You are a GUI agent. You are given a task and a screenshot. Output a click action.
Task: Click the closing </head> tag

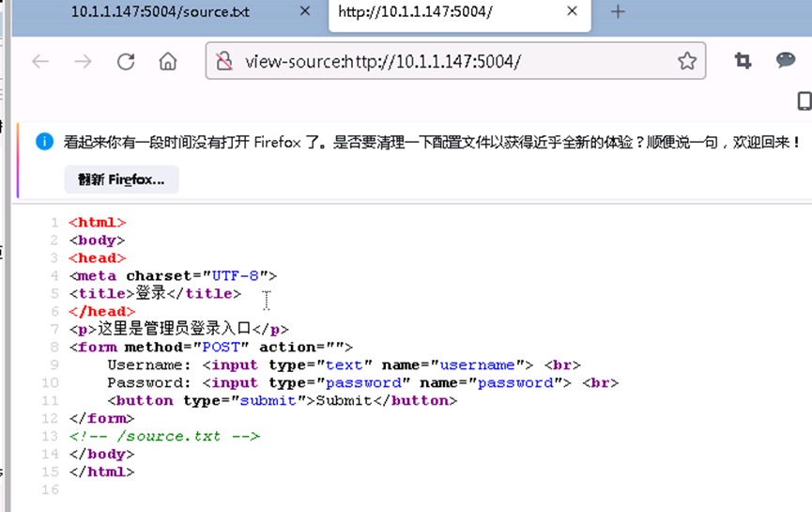click(102, 312)
